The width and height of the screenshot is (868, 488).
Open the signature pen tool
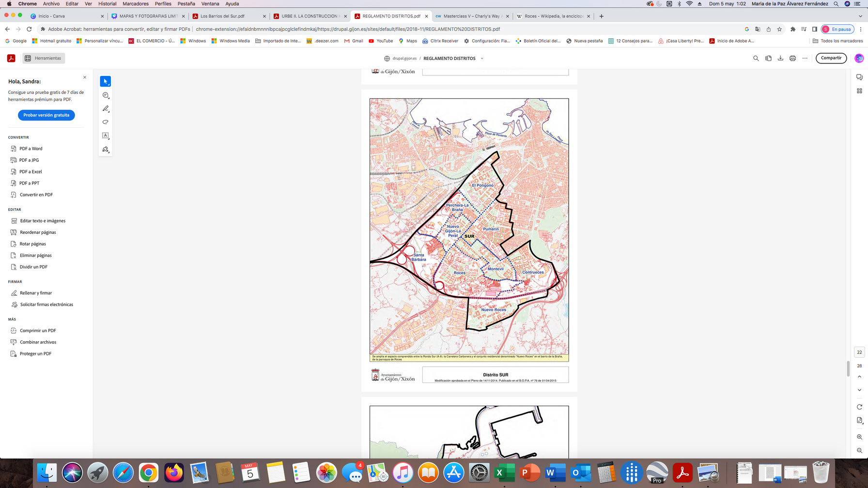coord(105,149)
